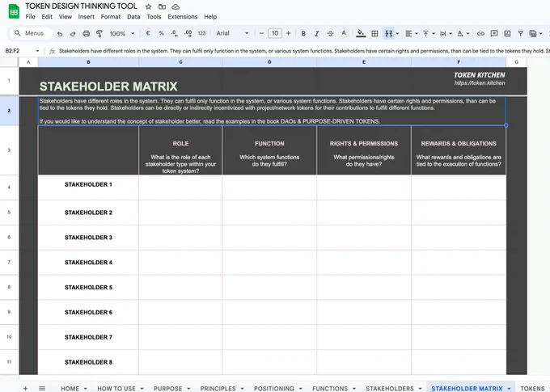The image size is (550, 392).
Task: Toggle bold formatting
Action: pyautogui.click(x=303, y=34)
